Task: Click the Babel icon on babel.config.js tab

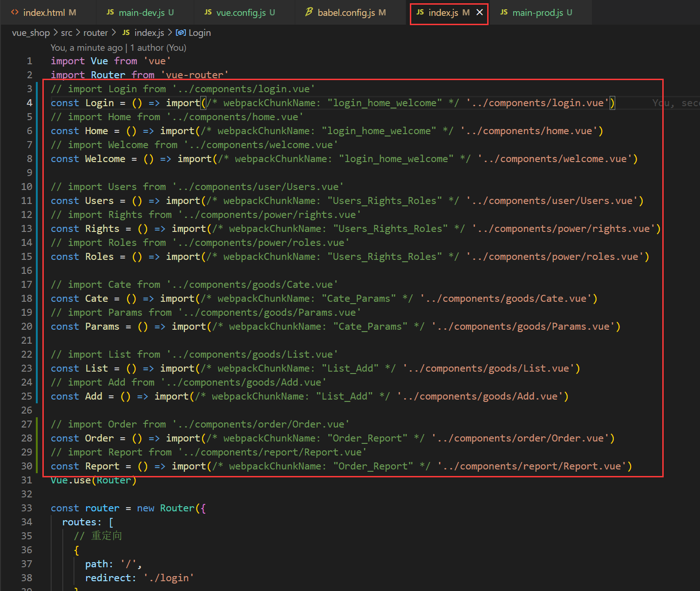Action: [309, 12]
